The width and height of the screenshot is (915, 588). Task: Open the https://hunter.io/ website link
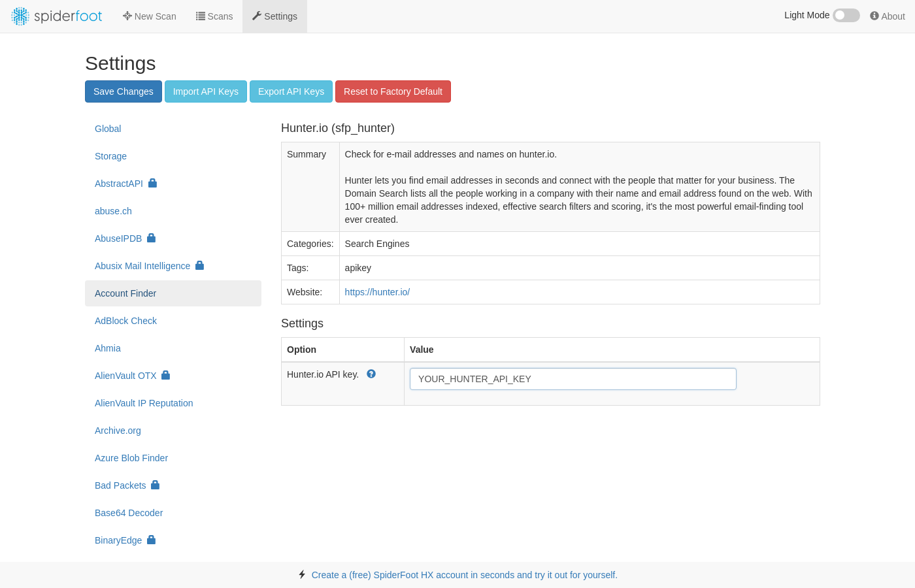pos(377,292)
